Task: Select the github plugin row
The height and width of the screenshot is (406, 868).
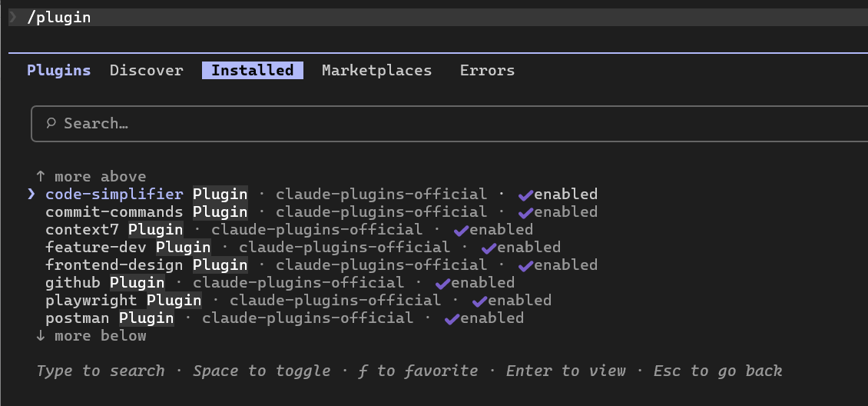Action: pyautogui.click(x=280, y=282)
